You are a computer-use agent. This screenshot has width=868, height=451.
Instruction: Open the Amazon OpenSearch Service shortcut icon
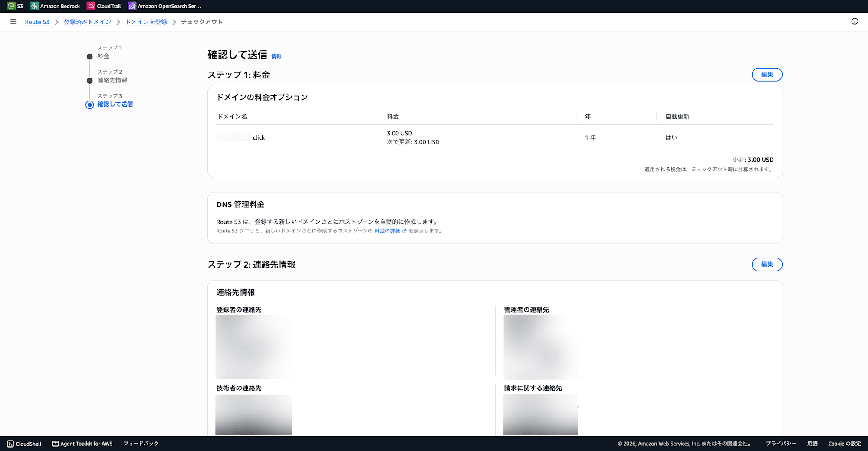[x=132, y=6]
